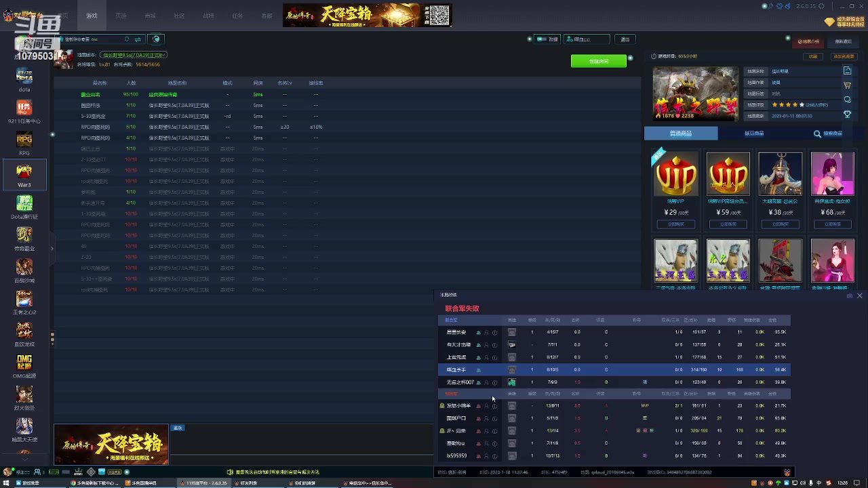Select the 霸业出击 room row
Screen dimensions: 868x488
pos(347,94)
